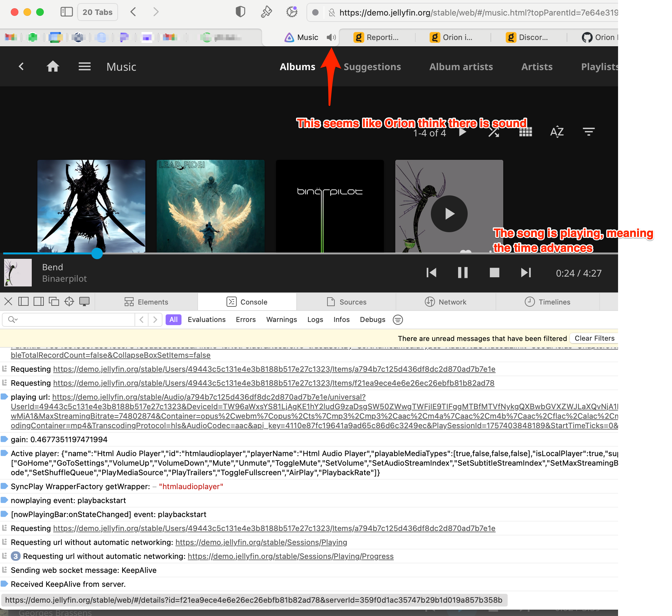Toggle the Warnings console filter
This screenshot has width=672, height=616.
click(x=281, y=320)
